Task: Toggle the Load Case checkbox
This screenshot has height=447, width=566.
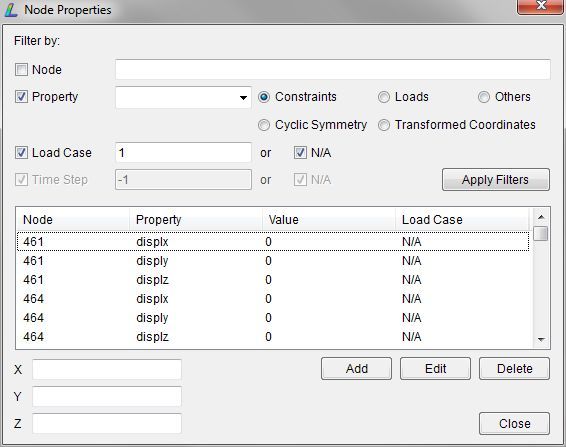Action: click(21, 152)
